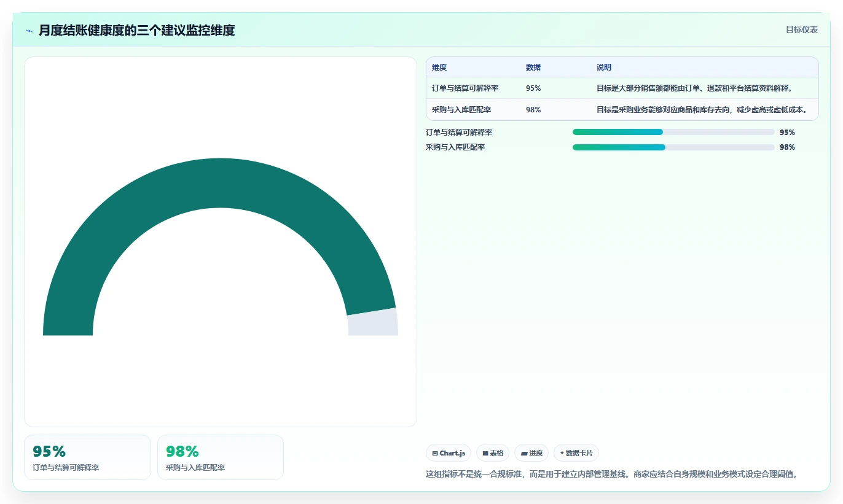This screenshot has height=504, width=843.
Task: Click the 数据卡片 tag chip
Action: (576, 453)
